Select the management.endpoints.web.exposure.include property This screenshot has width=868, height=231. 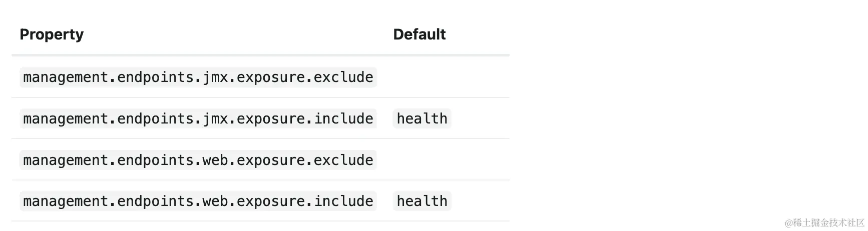[198, 201]
